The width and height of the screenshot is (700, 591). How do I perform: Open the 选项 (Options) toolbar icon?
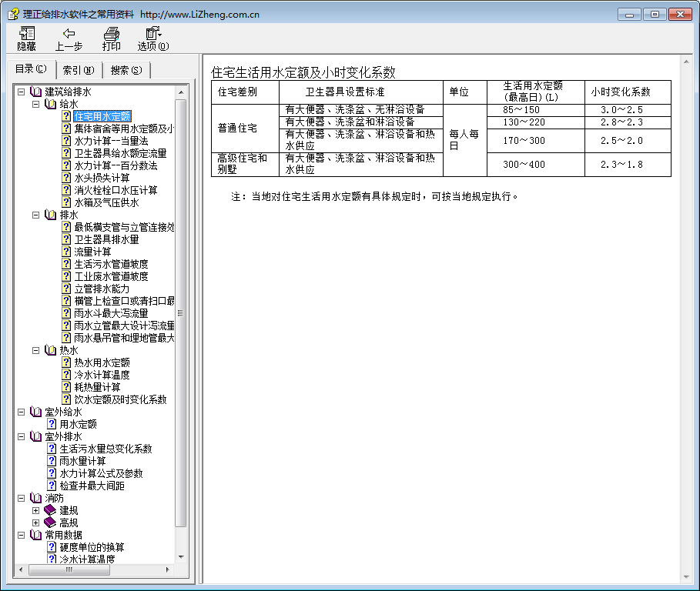(x=152, y=33)
